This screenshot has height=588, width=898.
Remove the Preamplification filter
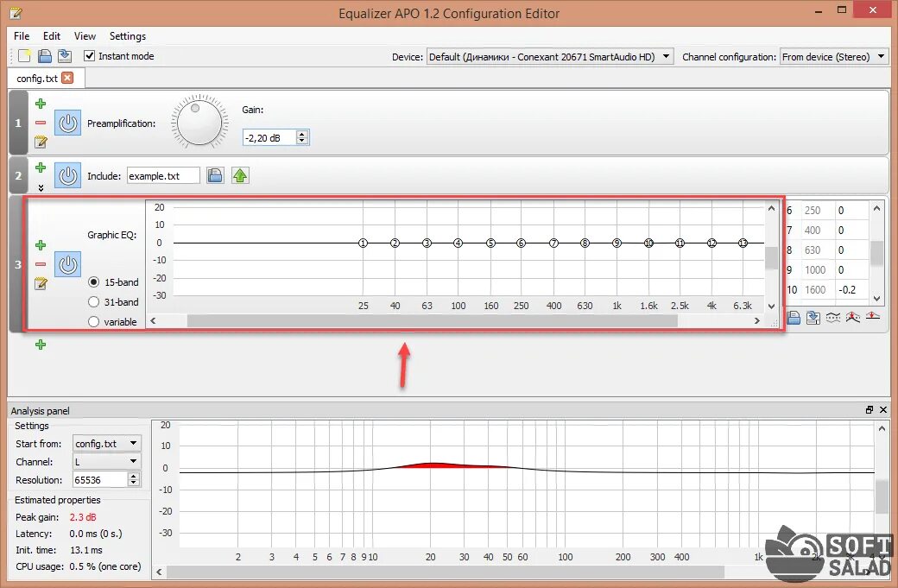tap(41, 123)
